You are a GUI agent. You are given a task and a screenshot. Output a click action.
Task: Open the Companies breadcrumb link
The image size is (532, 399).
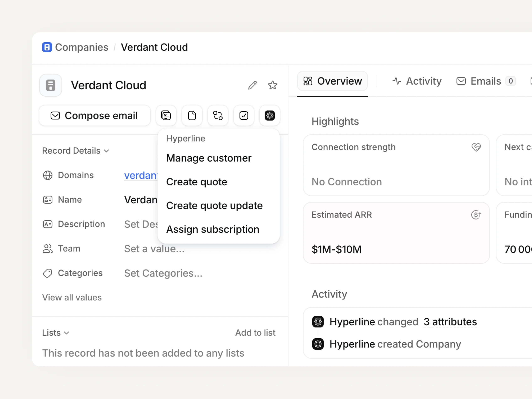[81, 47]
